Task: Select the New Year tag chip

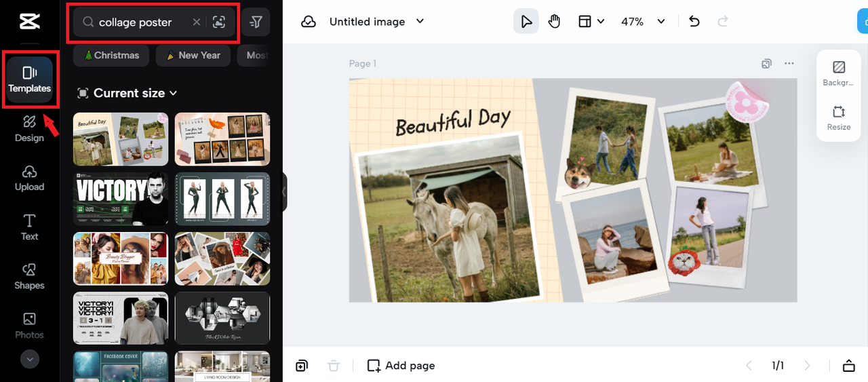Action: tap(193, 56)
